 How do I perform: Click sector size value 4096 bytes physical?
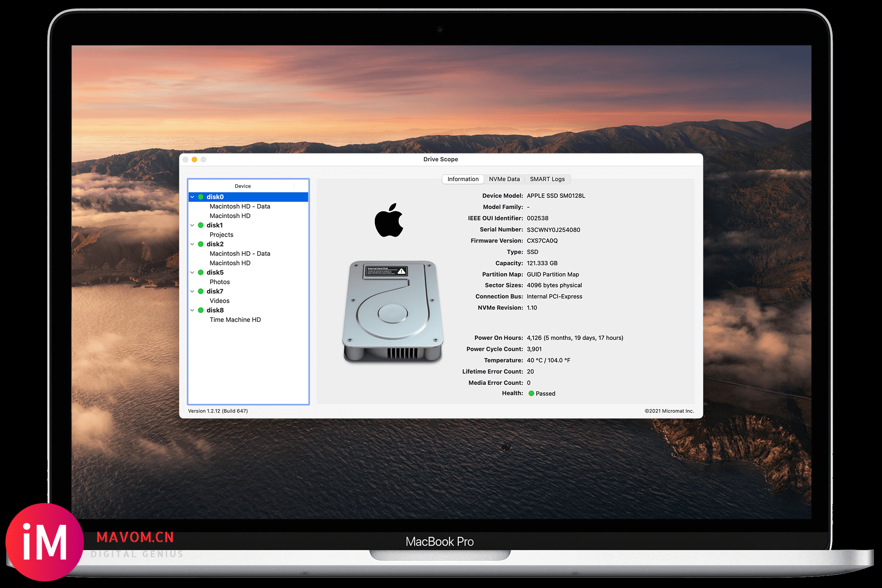click(554, 285)
